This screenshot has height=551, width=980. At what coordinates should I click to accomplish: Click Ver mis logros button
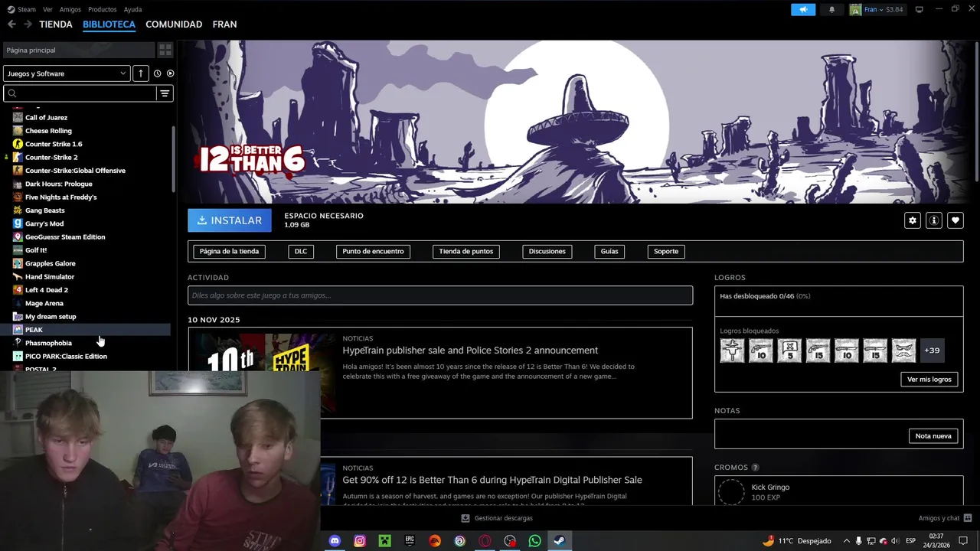point(929,380)
